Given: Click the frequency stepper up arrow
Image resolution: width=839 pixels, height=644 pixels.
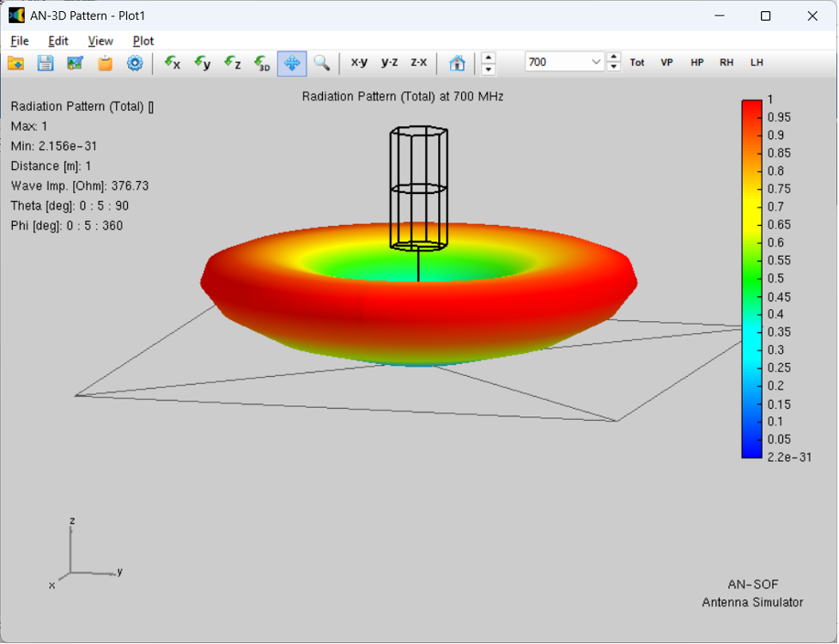Looking at the screenshot, I should tap(613, 58).
